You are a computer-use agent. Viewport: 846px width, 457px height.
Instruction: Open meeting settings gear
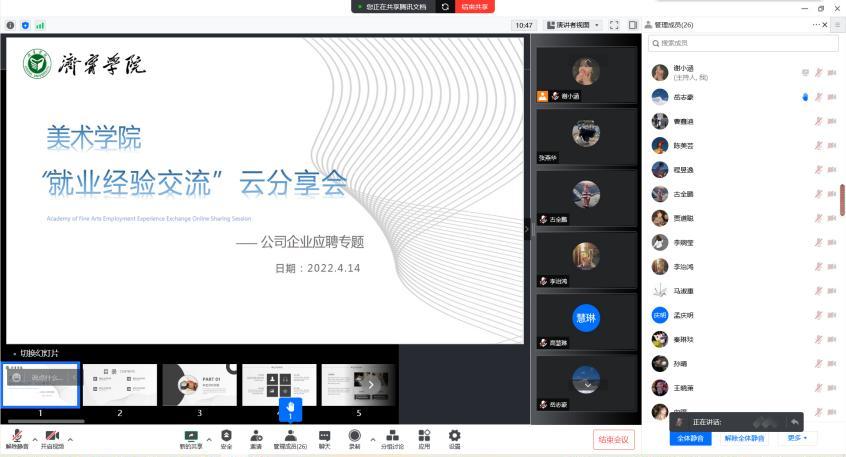[454, 438]
